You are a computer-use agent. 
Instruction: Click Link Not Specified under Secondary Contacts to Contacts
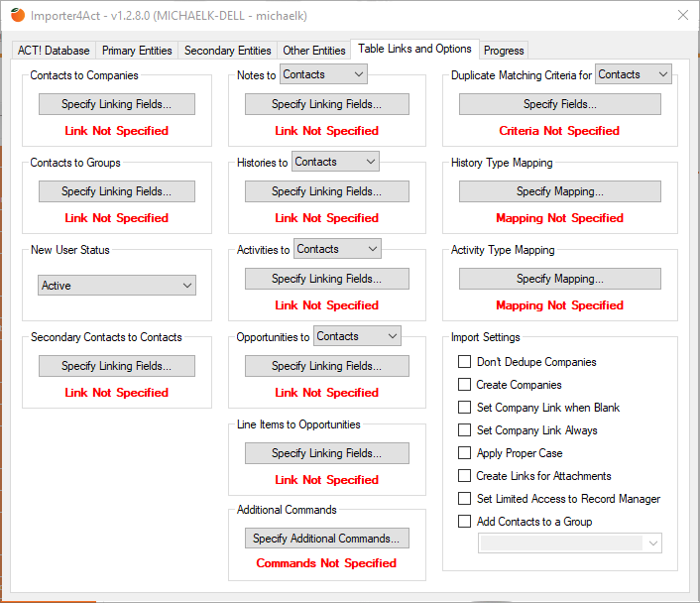[x=117, y=392]
